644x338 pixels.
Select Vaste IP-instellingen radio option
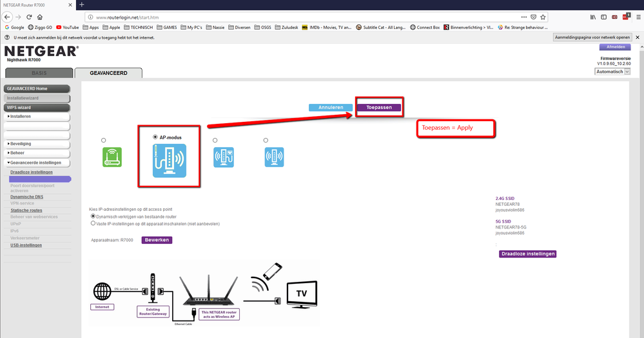93,223
